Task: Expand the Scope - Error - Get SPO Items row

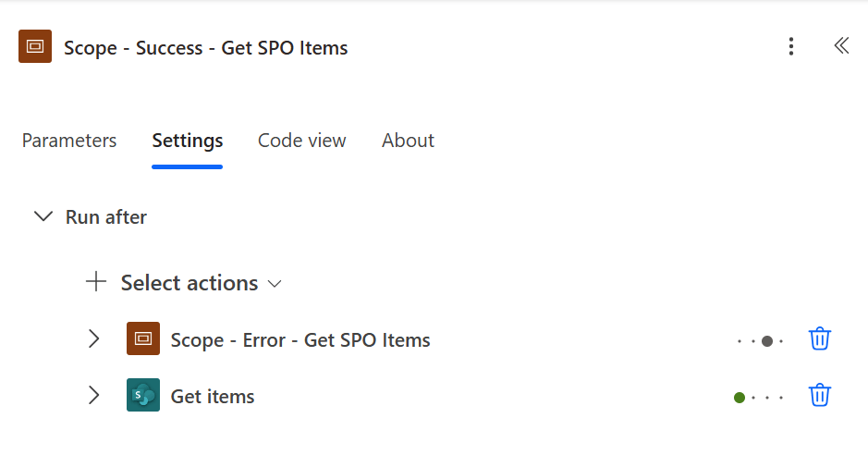Action: click(x=93, y=339)
